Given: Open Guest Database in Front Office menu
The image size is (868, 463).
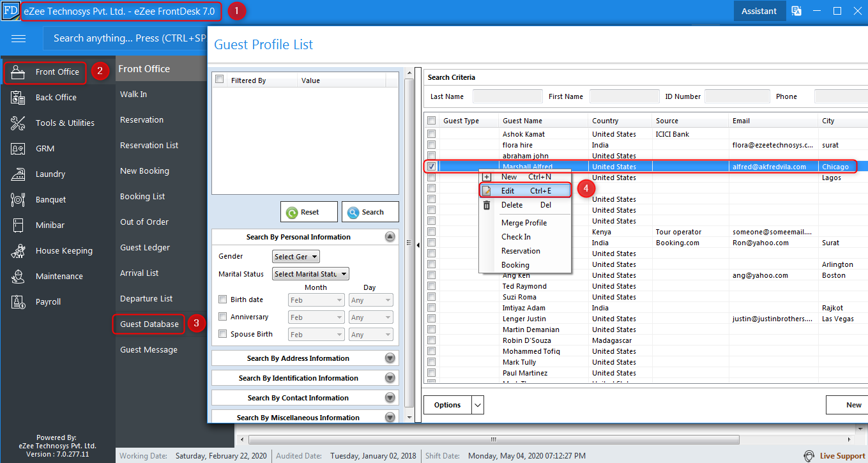Looking at the screenshot, I should coord(149,324).
